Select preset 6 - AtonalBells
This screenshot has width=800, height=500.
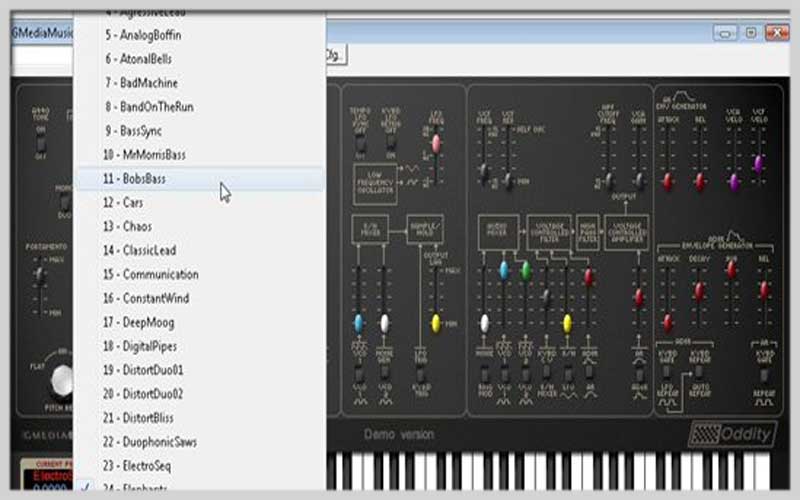(199, 59)
